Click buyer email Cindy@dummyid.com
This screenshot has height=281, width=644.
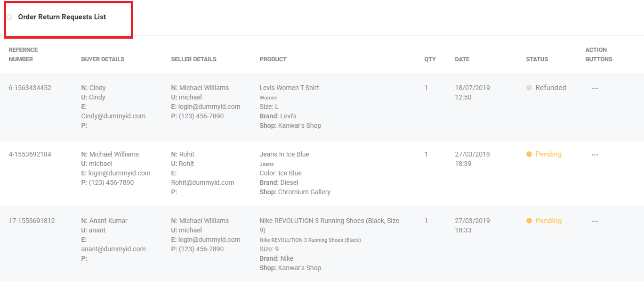[113, 116]
